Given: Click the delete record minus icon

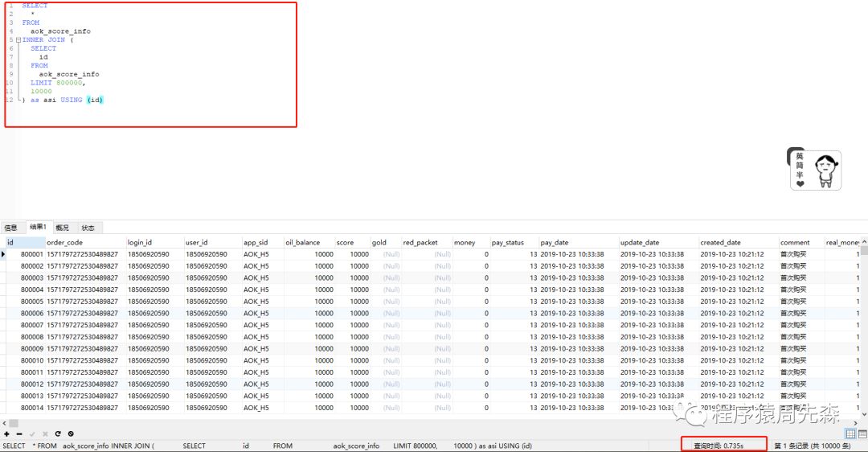Looking at the screenshot, I should (x=19, y=434).
